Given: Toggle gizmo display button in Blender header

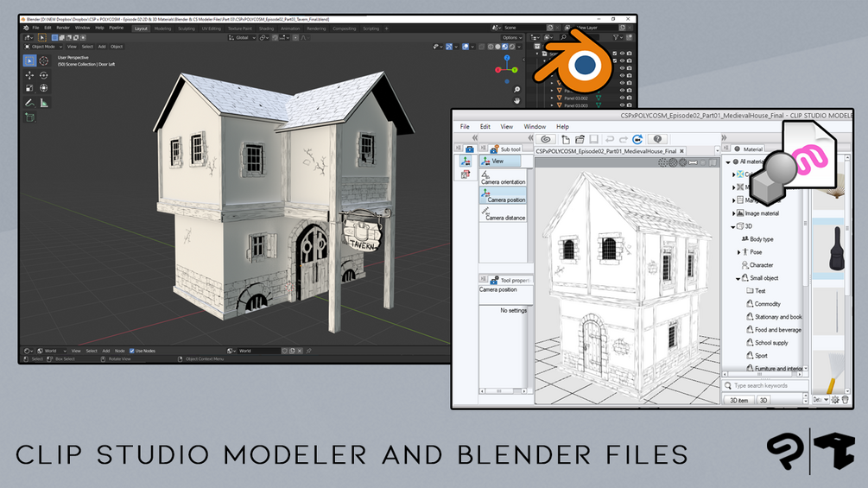Looking at the screenshot, I should (x=449, y=47).
